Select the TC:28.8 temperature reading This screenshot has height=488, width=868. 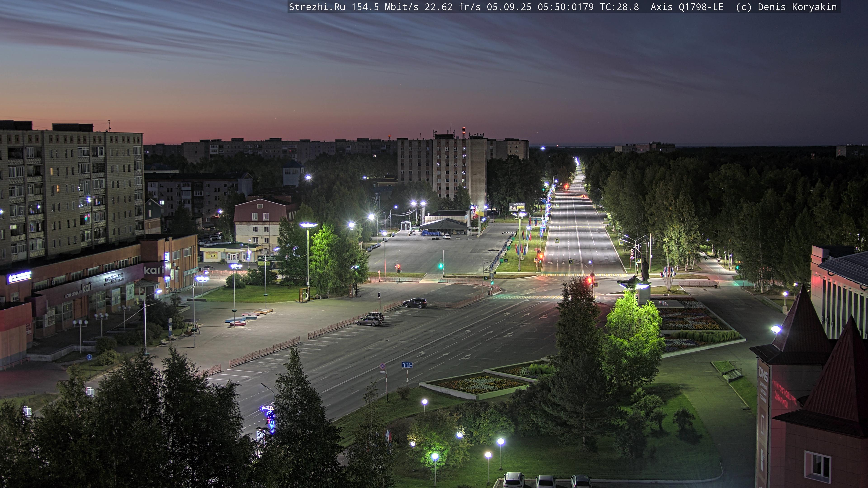pyautogui.click(x=619, y=7)
